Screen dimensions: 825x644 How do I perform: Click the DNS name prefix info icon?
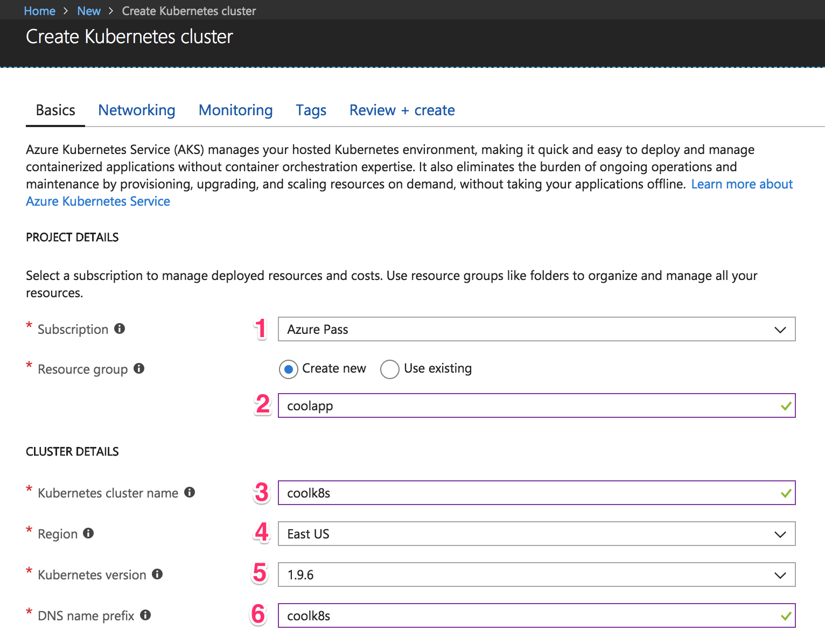coord(145,615)
